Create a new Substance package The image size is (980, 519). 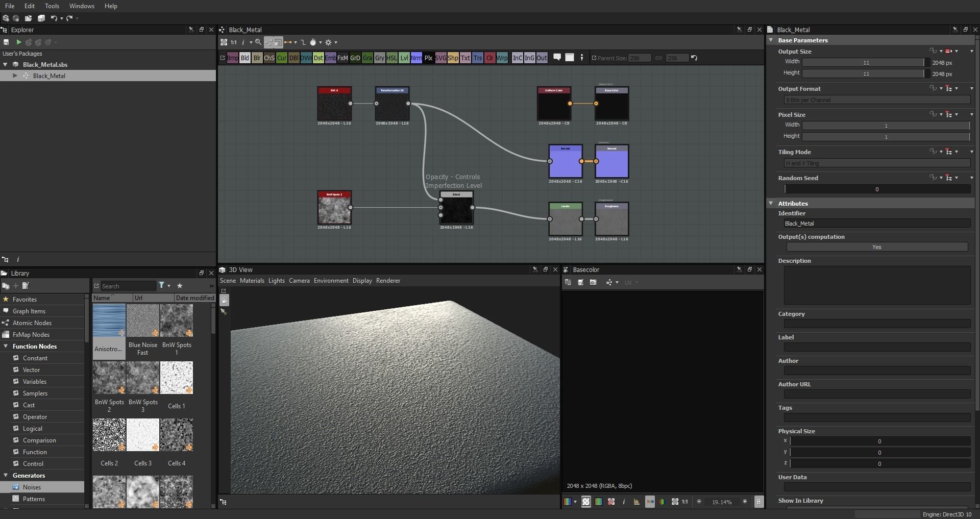coord(6,18)
